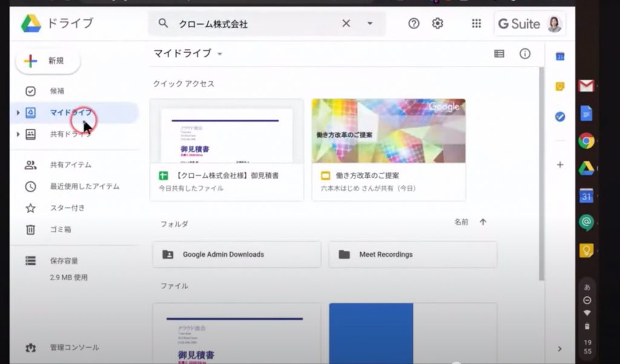Image resolution: width=620 pixels, height=364 pixels.
Task: Click the do-not-disturb circle icon on shelf
Action: click(x=587, y=301)
